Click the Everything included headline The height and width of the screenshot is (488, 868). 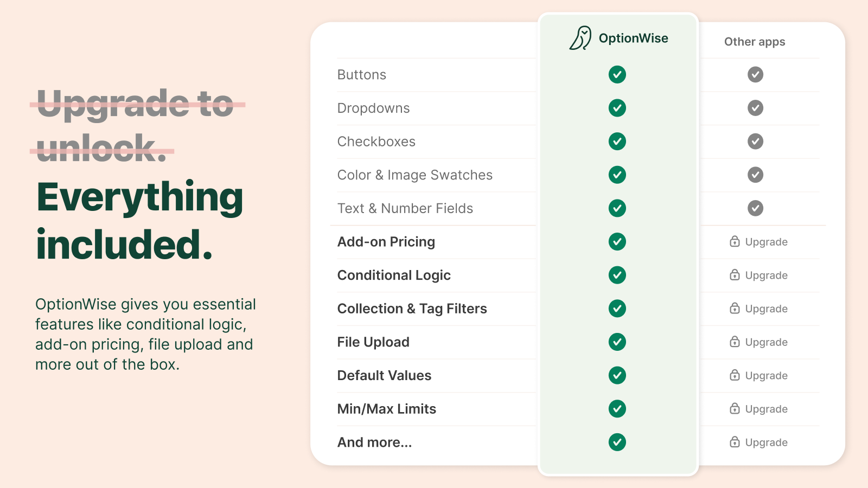140,220
